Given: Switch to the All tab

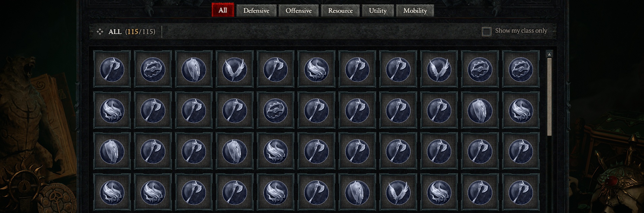Looking at the screenshot, I should [223, 10].
